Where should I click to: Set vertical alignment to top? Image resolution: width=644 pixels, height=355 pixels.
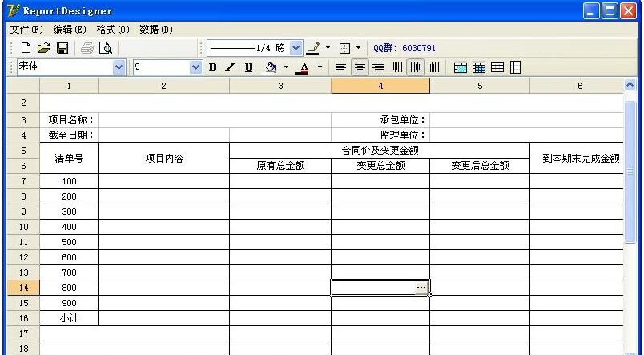coord(396,67)
